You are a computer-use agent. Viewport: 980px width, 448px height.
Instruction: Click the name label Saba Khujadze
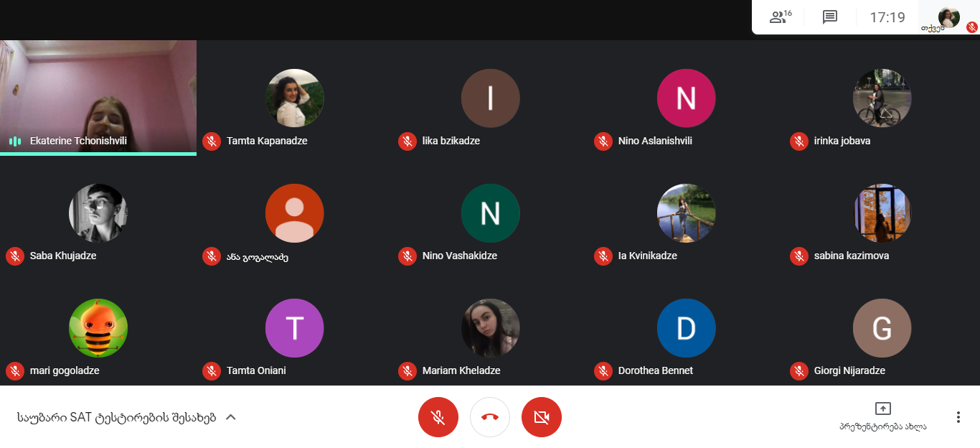click(x=63, y=256)
